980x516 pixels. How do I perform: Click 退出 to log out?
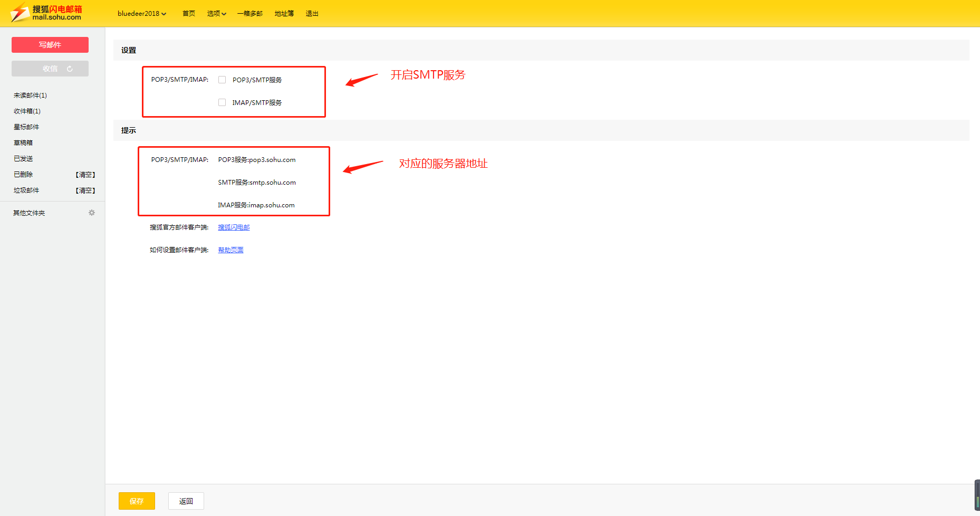pos(312,14)
